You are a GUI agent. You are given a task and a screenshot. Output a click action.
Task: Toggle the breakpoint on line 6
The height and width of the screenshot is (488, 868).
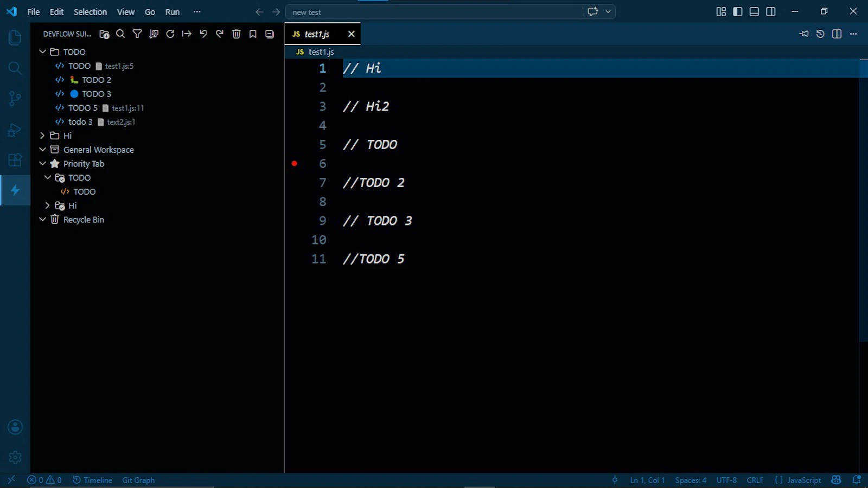click(295, 163)
